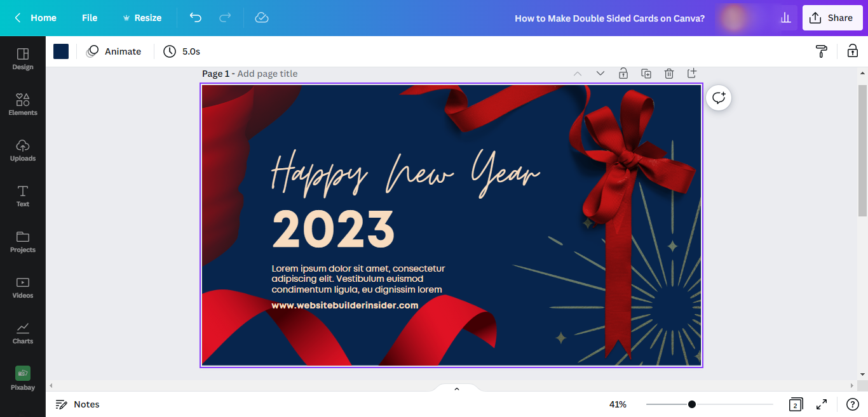
Task: Click the design title text
Action: pos(609,18)
